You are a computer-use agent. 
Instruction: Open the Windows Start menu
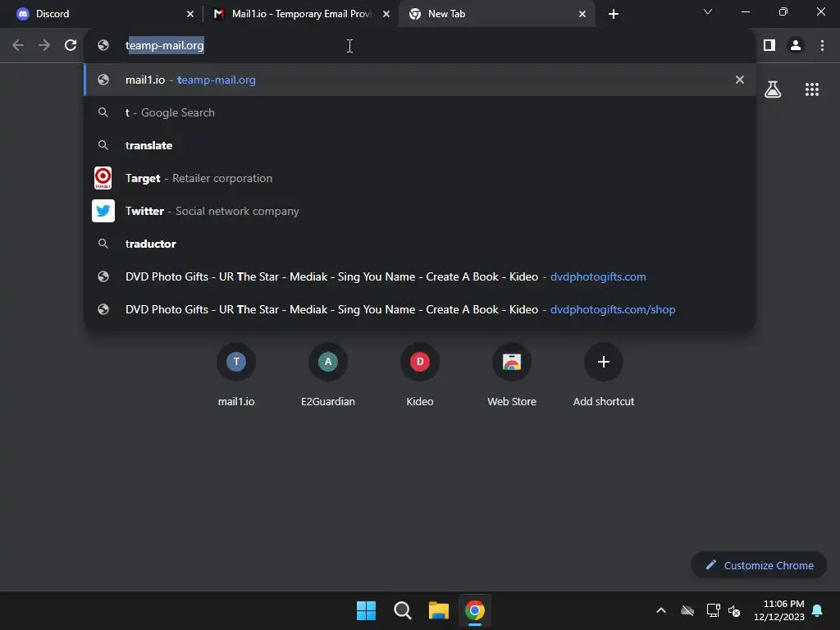(x=367, y=610)
